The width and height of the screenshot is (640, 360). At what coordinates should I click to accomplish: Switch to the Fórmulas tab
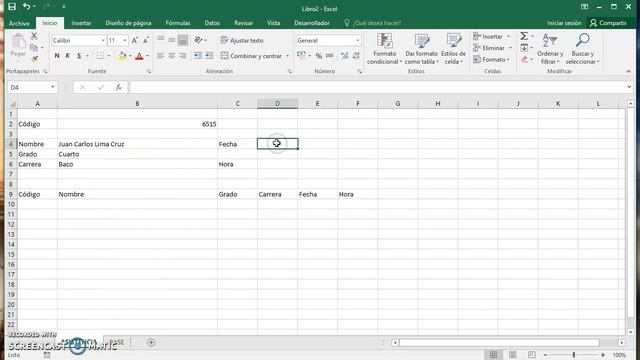(x=178, y=23)
